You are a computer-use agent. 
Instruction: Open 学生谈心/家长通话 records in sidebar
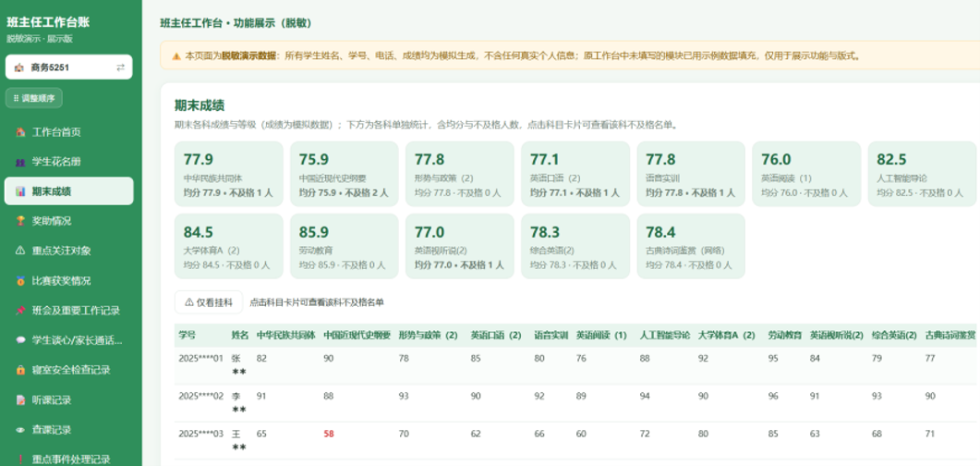pos(68,340)
